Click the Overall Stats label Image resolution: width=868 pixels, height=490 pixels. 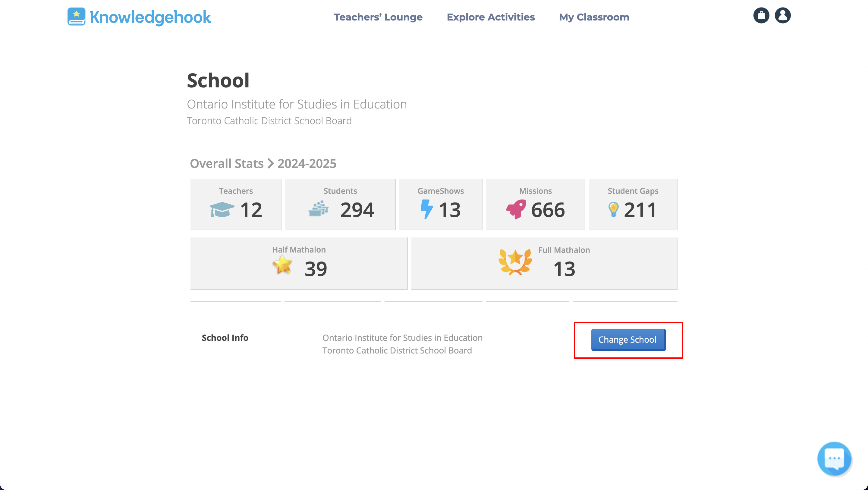[227, 164]
